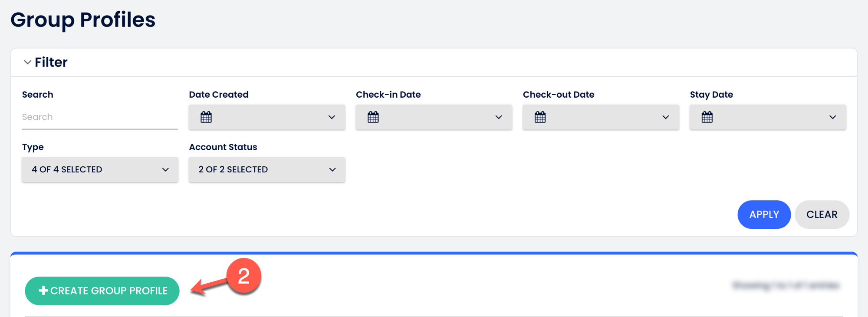The height and width of the screenshot is (317, 868).
Task: Click the Group Profiles page title
Action: 83,20
